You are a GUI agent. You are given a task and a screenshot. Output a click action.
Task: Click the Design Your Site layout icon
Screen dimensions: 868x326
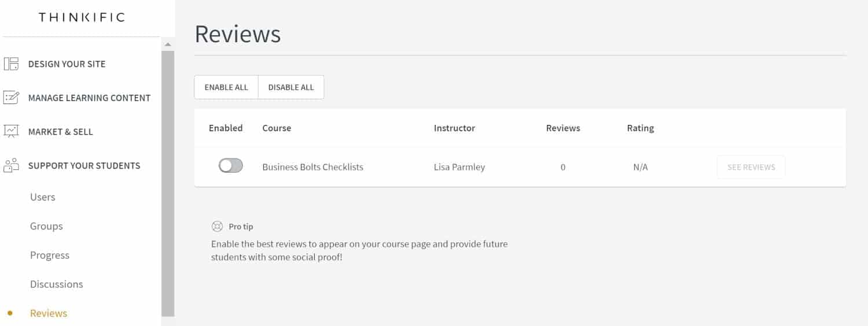click(x=11, y=64)
